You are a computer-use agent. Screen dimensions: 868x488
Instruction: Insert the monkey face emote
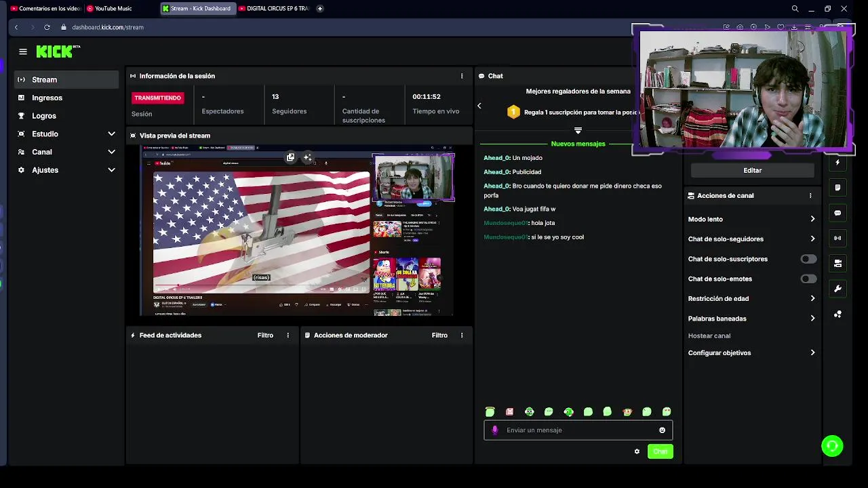[627, 411]
